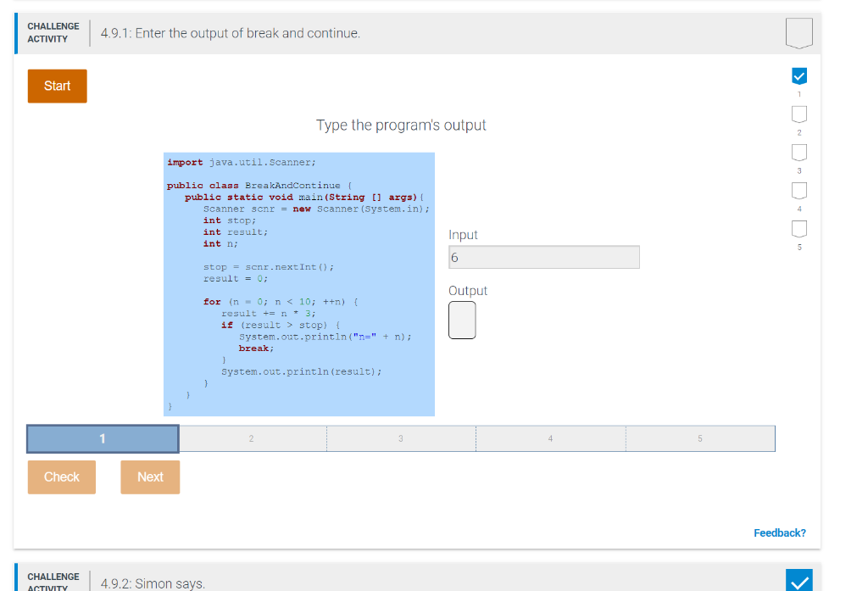Click the 'Output' label
The image size is (868, 591).
(x=468, y=291)
